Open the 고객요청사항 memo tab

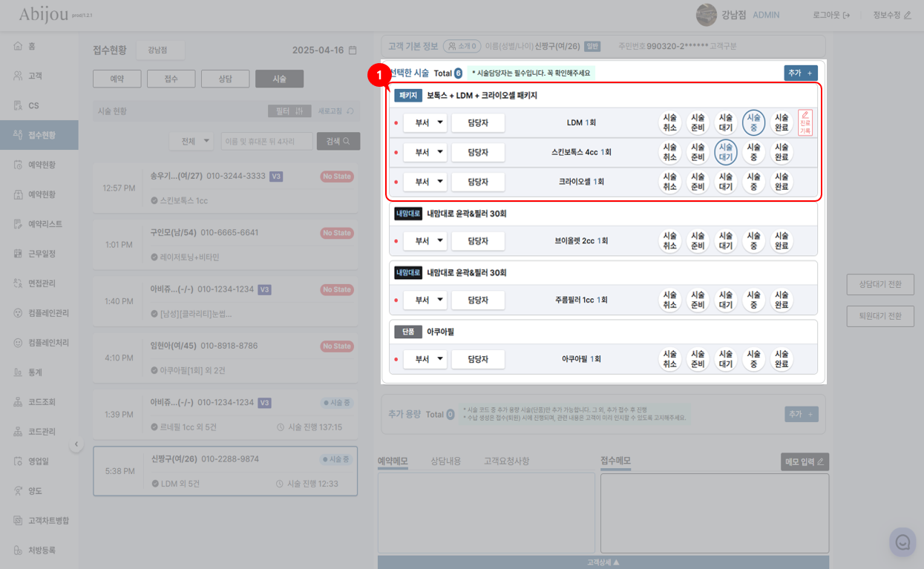click(507, 461)
